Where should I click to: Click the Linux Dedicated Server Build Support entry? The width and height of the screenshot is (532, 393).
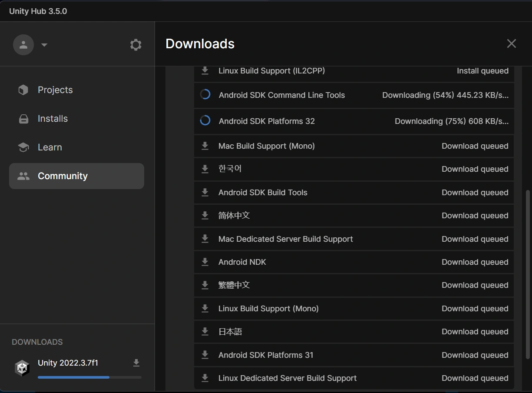[287, 378]
